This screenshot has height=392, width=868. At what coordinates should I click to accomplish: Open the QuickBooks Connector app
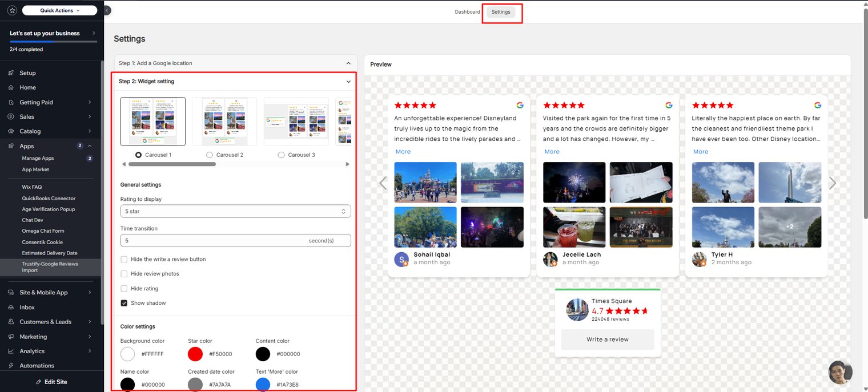click(49, 199)
